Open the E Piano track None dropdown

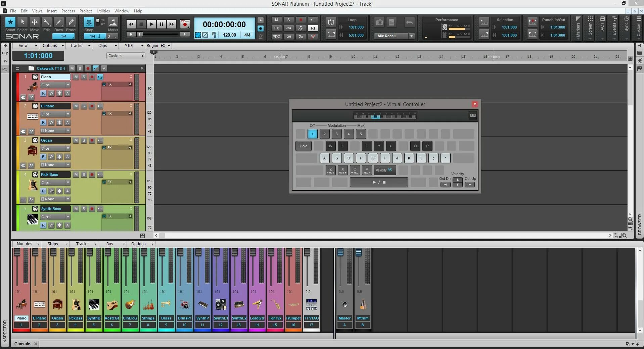[x=55, y=131]
